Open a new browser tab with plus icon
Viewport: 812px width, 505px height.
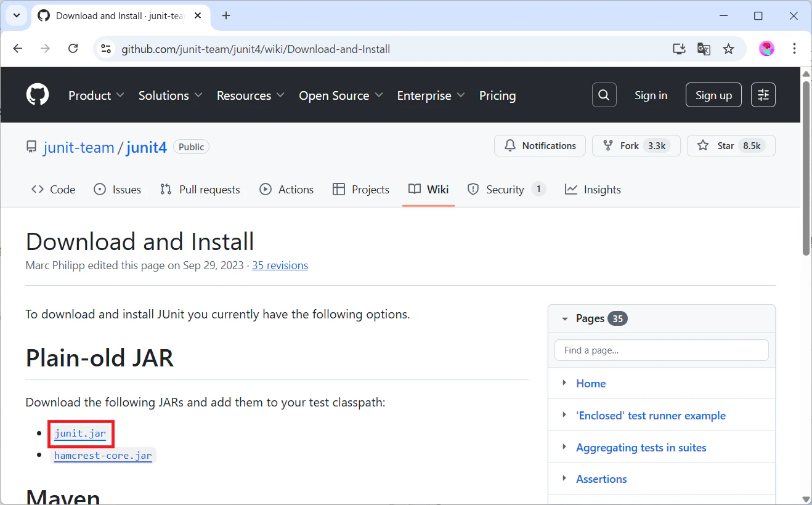coord(226,16)
